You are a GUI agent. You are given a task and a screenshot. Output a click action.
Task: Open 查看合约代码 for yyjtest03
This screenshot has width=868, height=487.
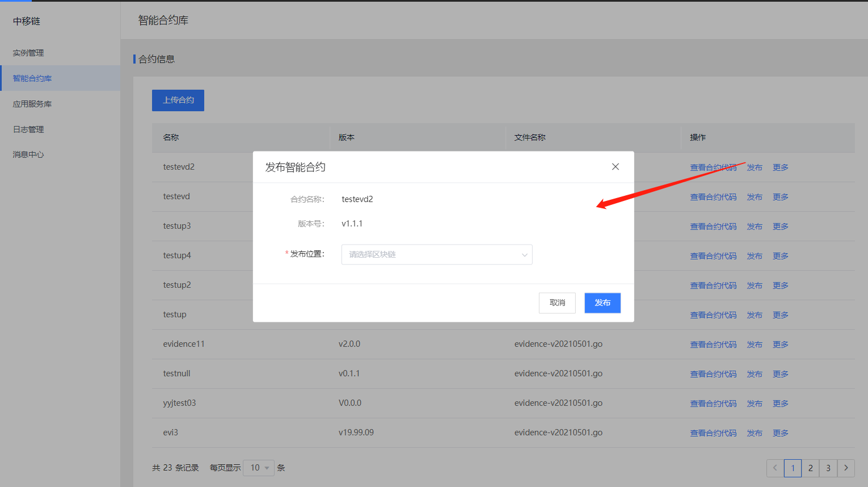pyautogui.click(x=714, y=403)
